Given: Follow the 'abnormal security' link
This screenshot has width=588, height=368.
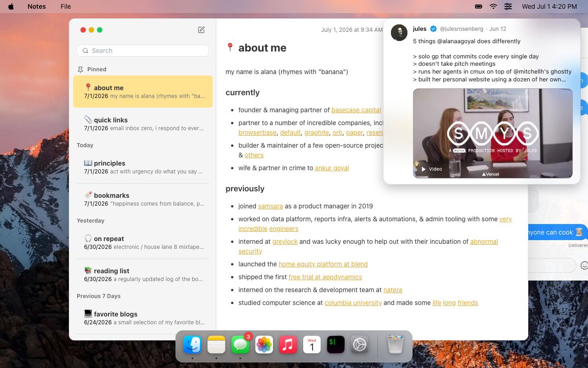Looking at the screenshot, I should point(484,241).
